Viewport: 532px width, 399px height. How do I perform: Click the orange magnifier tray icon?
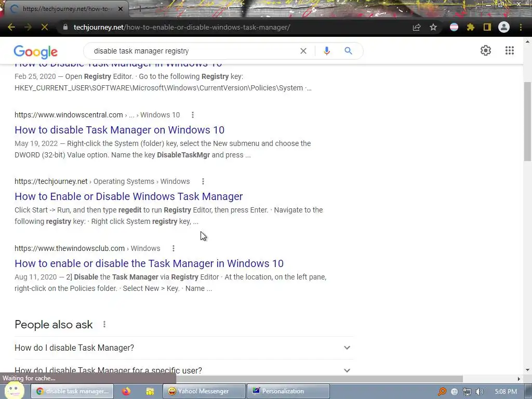pyautogui.click(x=442, y=392)
